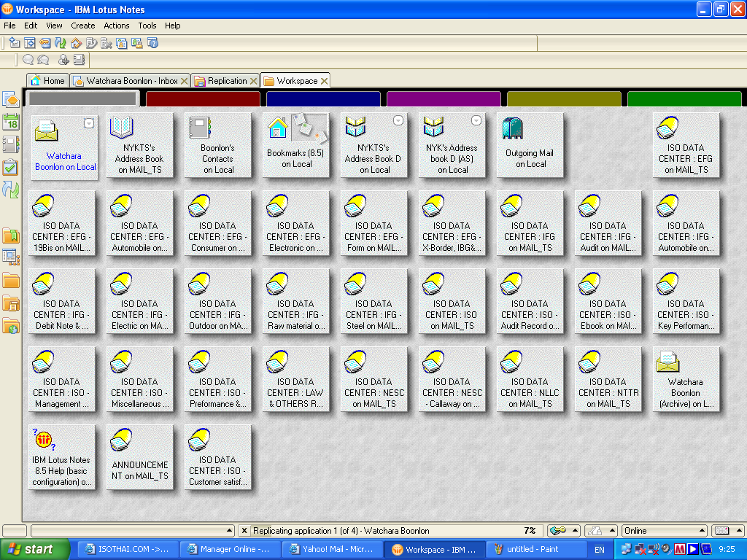Image resolution: width=747 pixels, height=560 pixels.
Task: Expand replica dropdown on NYK's Address book D (AS)
Action: (x=476, y=120)
